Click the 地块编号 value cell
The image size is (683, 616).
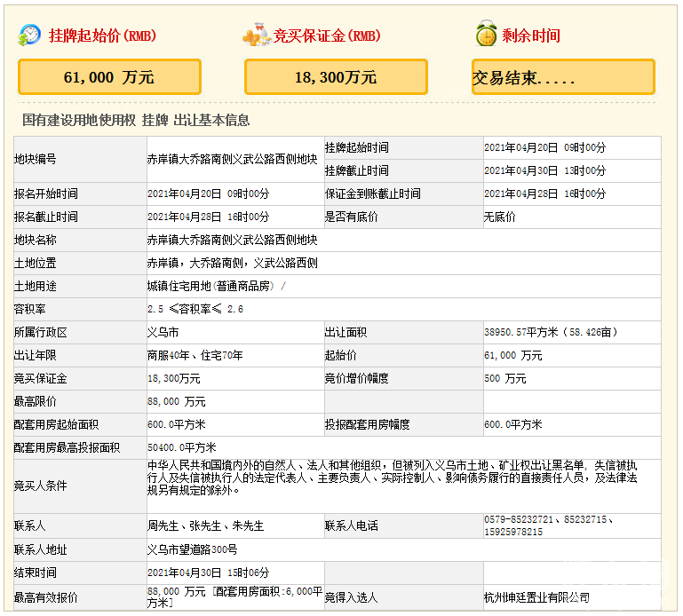[232, 160]
